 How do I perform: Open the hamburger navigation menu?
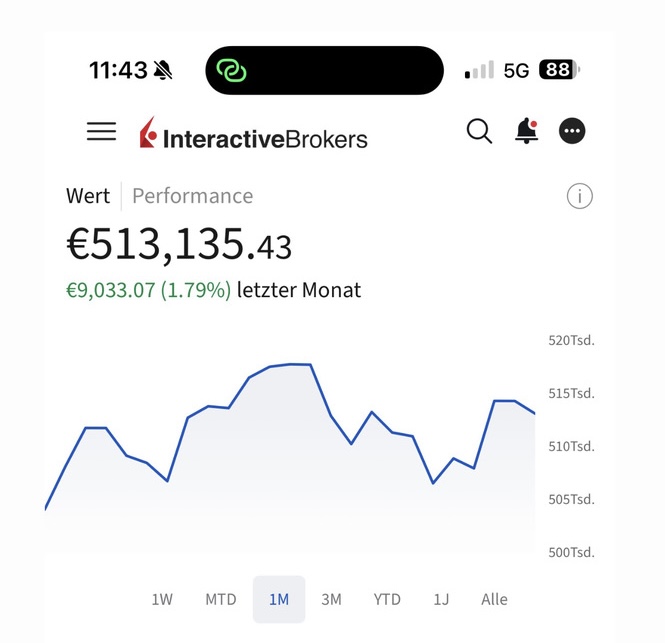click(101, 131)
